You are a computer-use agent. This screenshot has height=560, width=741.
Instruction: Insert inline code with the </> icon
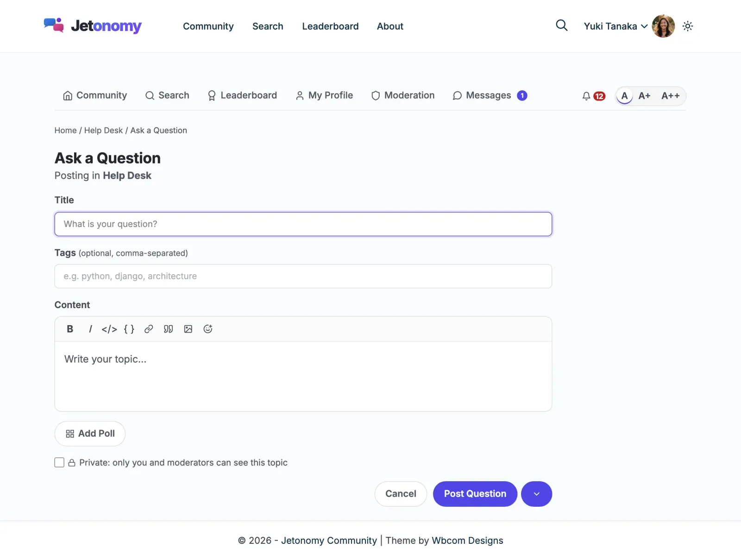click(109, 329)
